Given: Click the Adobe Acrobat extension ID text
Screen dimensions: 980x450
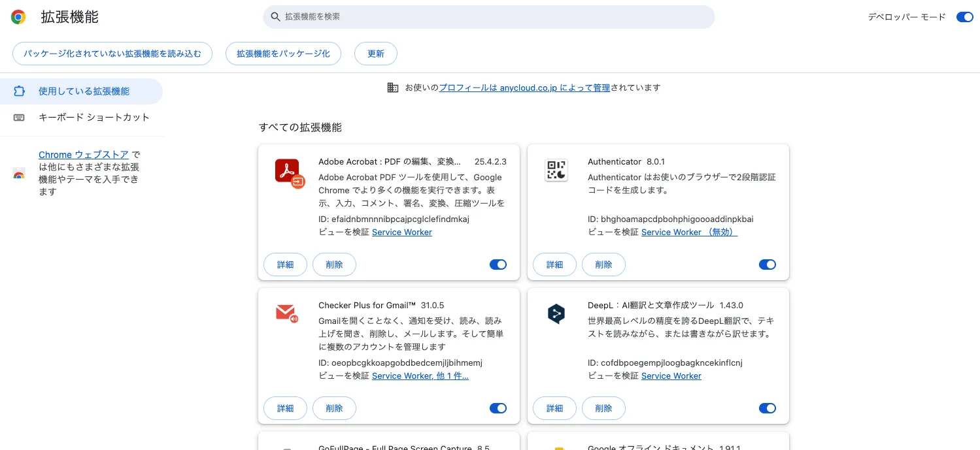Looking at the screenshot, I should 394,219.
